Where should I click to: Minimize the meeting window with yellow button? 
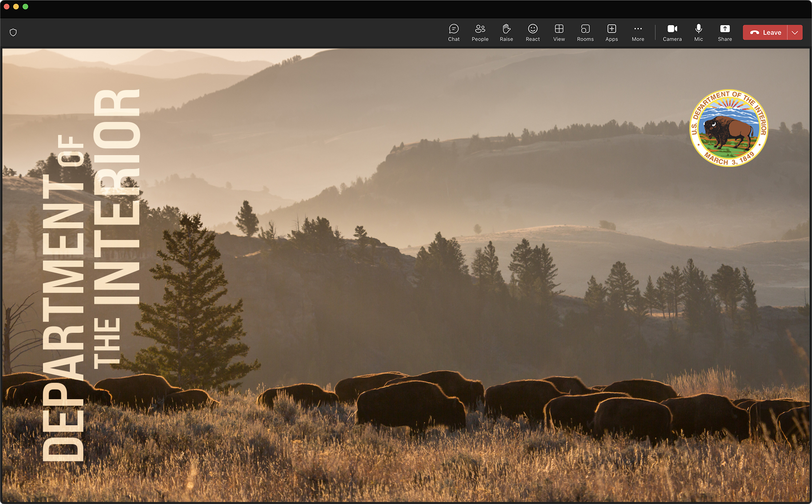[16, 7]
